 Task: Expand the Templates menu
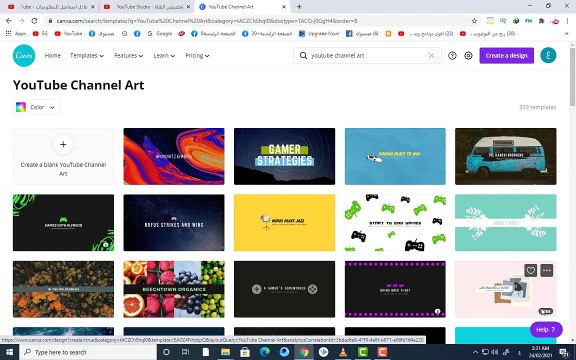click(87, 55)
